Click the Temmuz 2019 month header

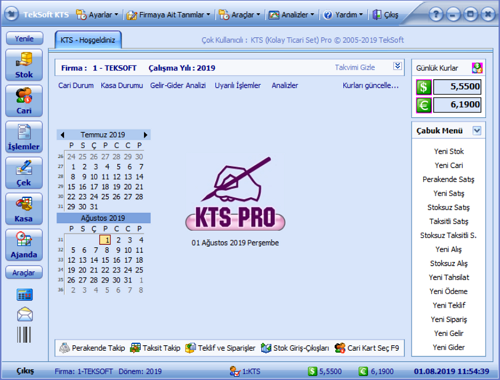click(x=103, y=135)
